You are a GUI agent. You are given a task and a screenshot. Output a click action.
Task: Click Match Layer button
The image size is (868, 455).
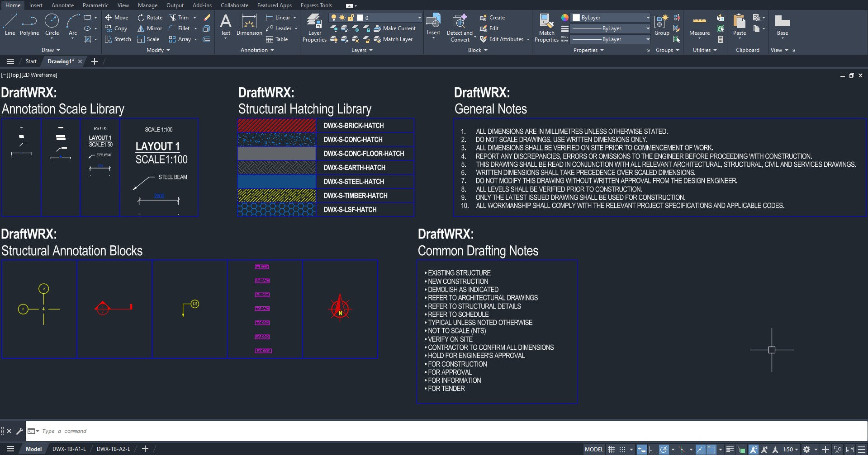(393, 39)
